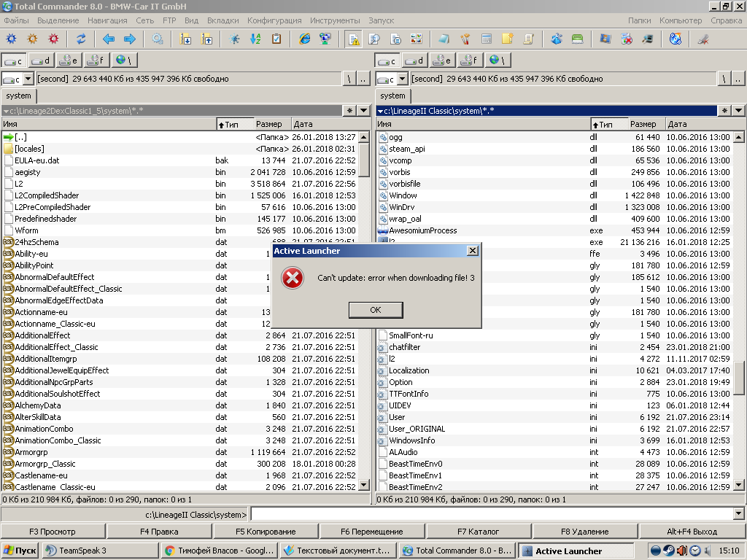Switch right panel to drive e
The width and height of the screenshot is (747, 560).
point(444,61)
